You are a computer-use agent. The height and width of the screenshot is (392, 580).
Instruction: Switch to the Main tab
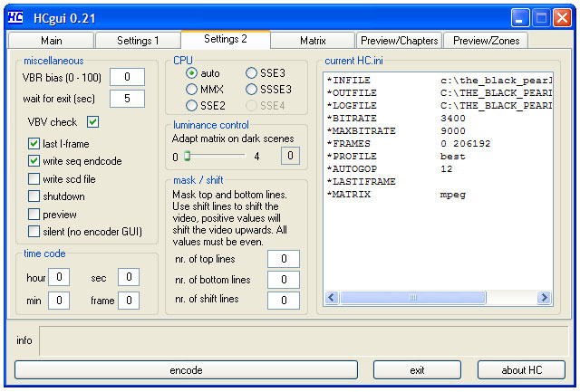click(51, 40)
